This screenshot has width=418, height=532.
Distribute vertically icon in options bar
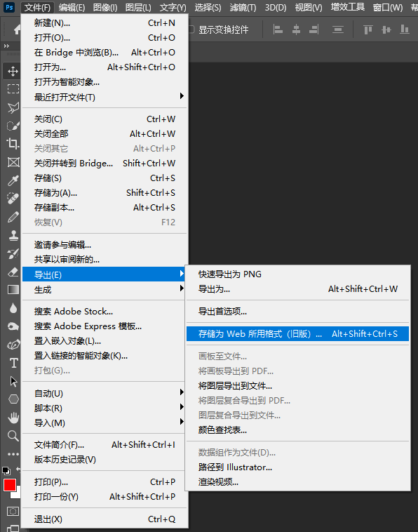coord(337,30)
